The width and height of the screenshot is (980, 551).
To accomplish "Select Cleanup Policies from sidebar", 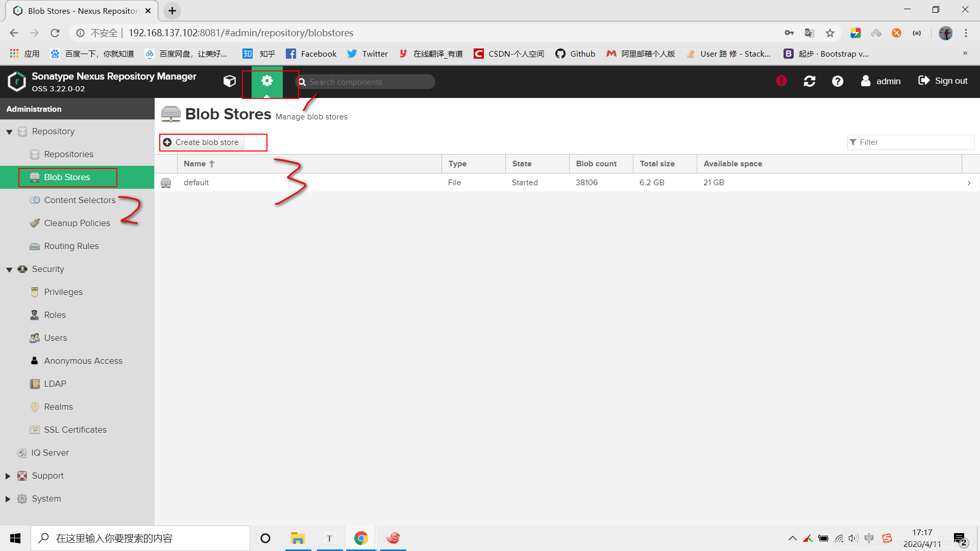I will [x=78, y=222].
